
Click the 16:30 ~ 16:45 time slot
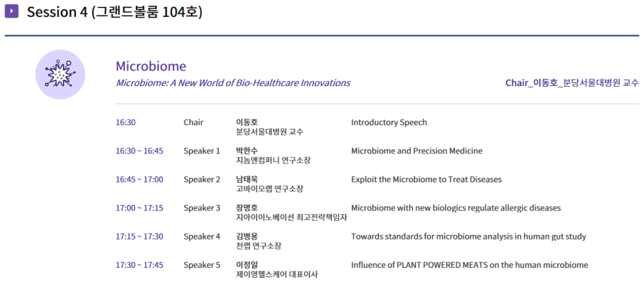click(140, 151)
